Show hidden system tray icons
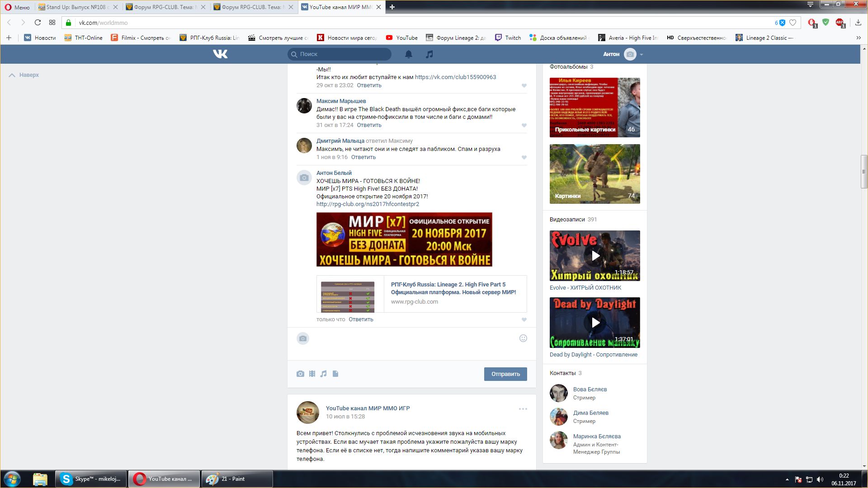 pyautogui.click(x=787, y=479)
